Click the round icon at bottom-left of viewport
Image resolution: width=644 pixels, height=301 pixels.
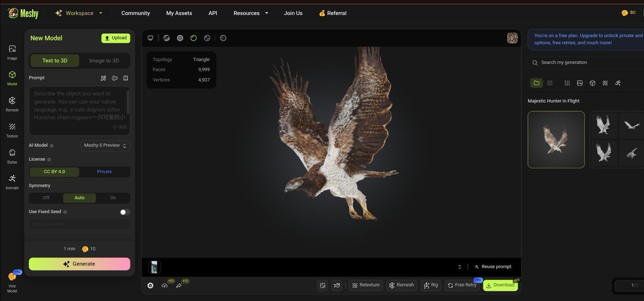coord(150,285)
